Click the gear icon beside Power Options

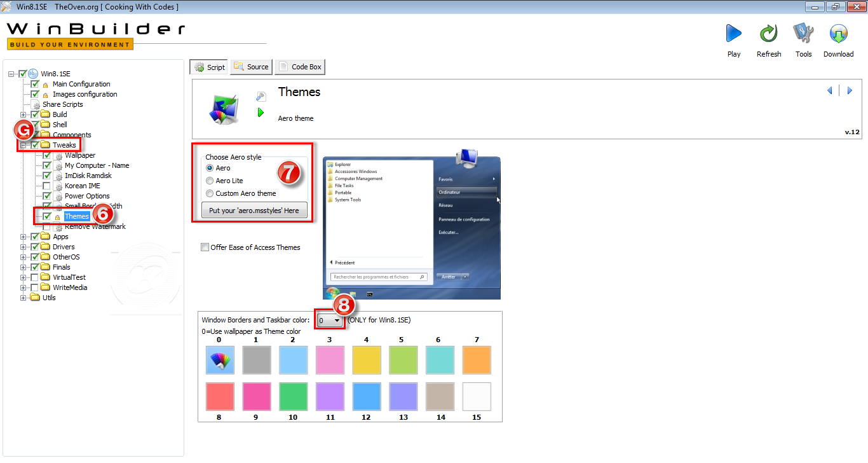click(58, 196)
